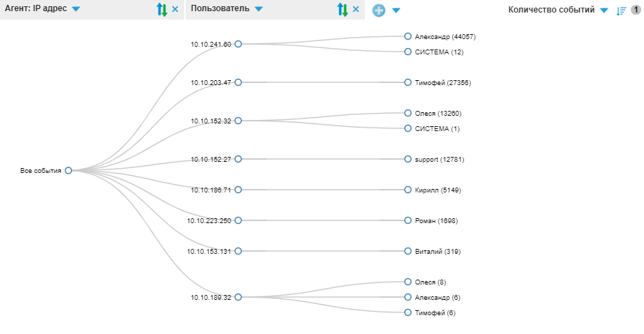The height and width of the screenshot is (334, 644).
Task: Click the Тимофей (27356) node
Action: tap(408, 82)
